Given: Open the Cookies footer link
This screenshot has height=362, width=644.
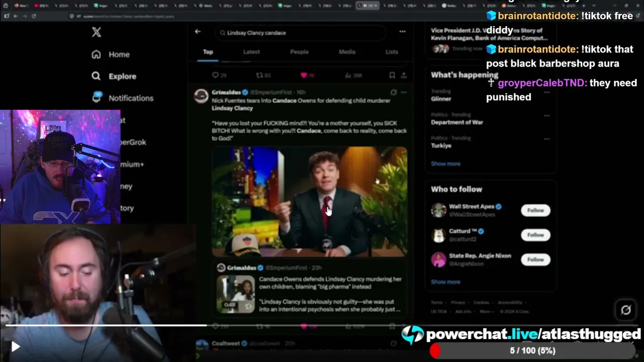Looking at the screenshot, I should pos(481,303).
